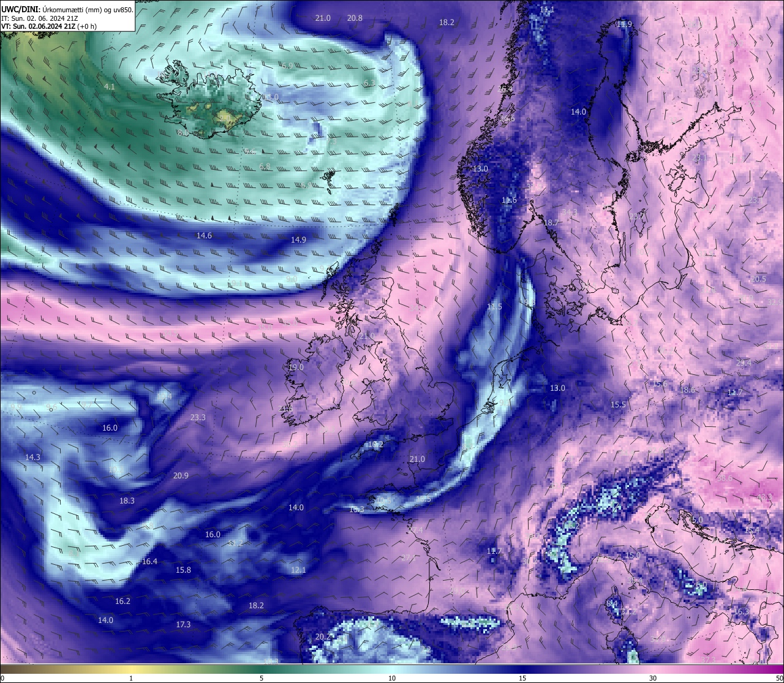This screenshot has height=683, width=784.
Task: Click the 23.3 value southwest of Ireland
Action: 198,418
